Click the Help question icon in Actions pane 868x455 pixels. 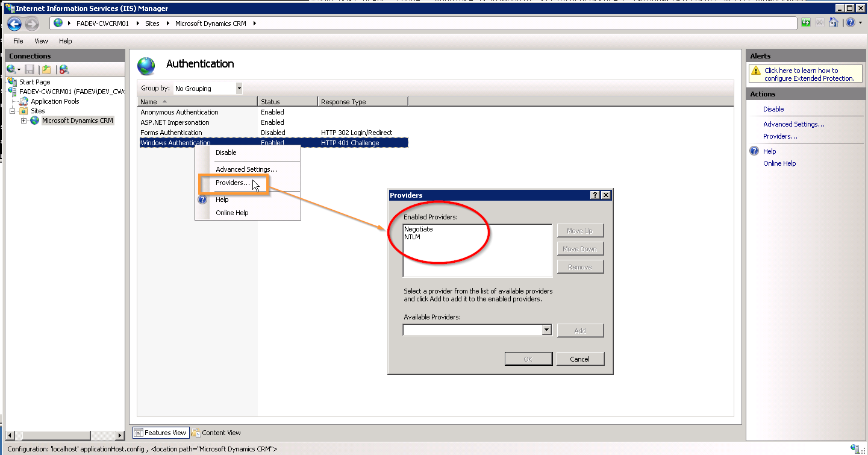click(x=754, y=151)
